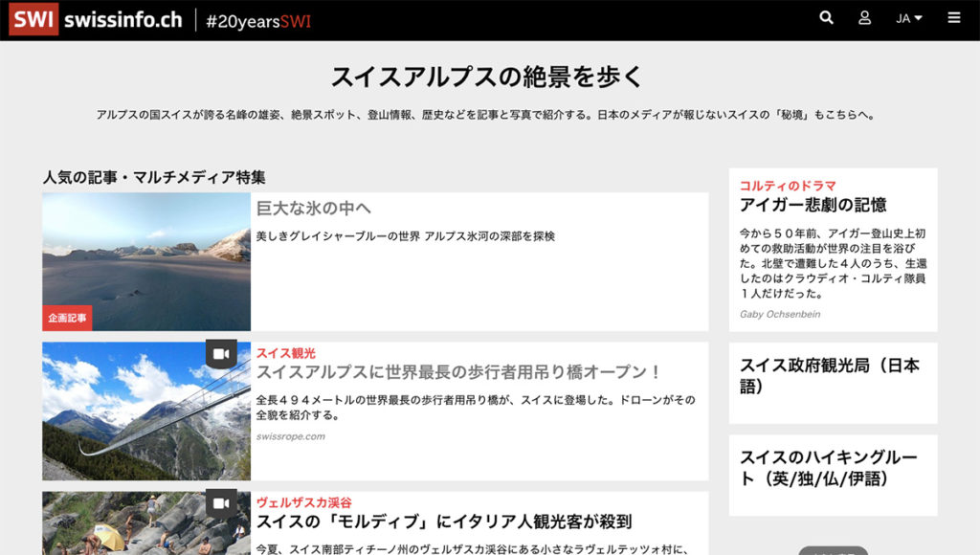Open the hamburger navigation menu

pyautogui.click(x=954, y=17)
